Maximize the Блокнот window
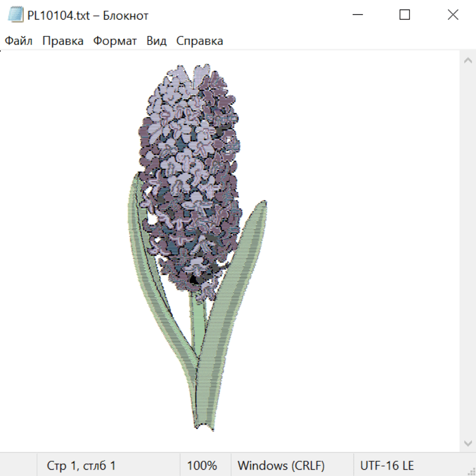 pos(405,15)
